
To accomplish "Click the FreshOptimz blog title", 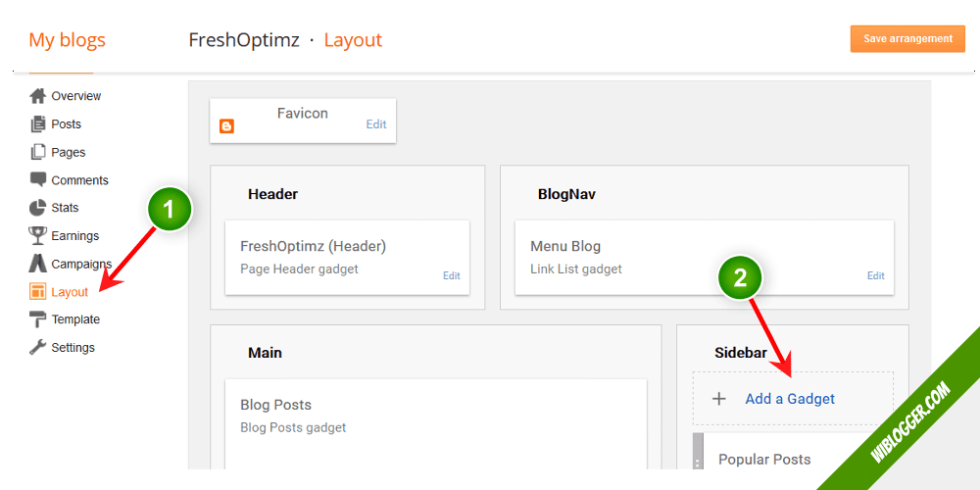I will click(244, 40).
